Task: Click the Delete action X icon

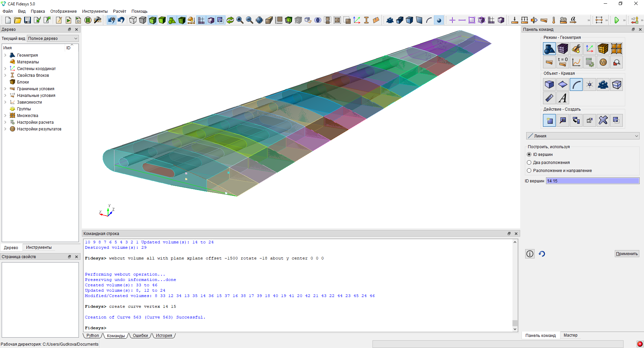Action: tap(603, 120)
